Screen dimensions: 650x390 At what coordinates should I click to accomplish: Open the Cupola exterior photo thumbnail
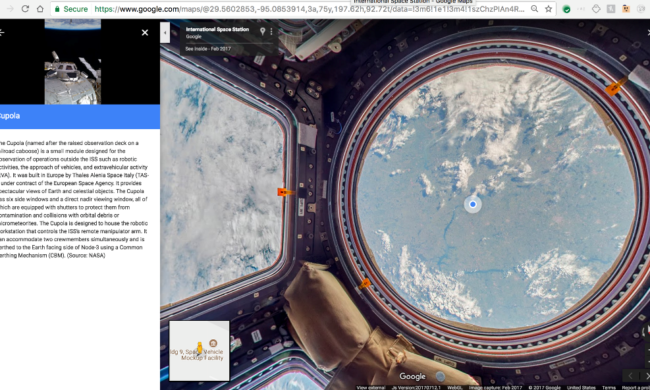73,61
